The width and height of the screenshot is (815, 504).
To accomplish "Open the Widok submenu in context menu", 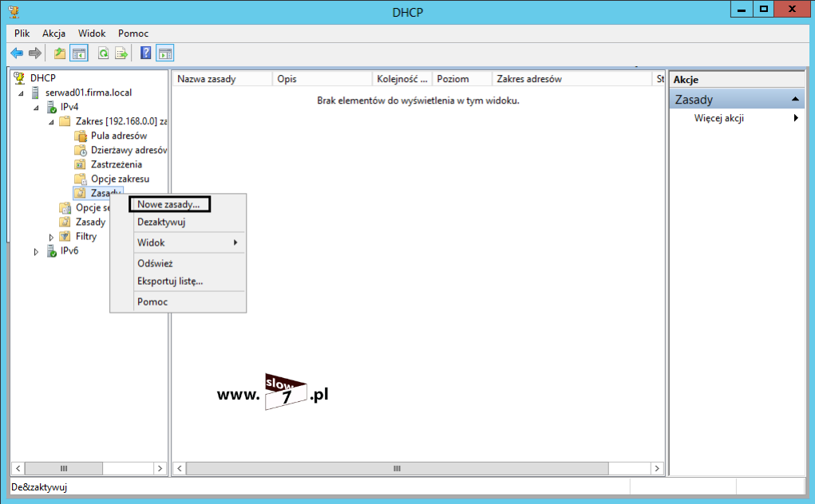I will (x=152, y=242).
